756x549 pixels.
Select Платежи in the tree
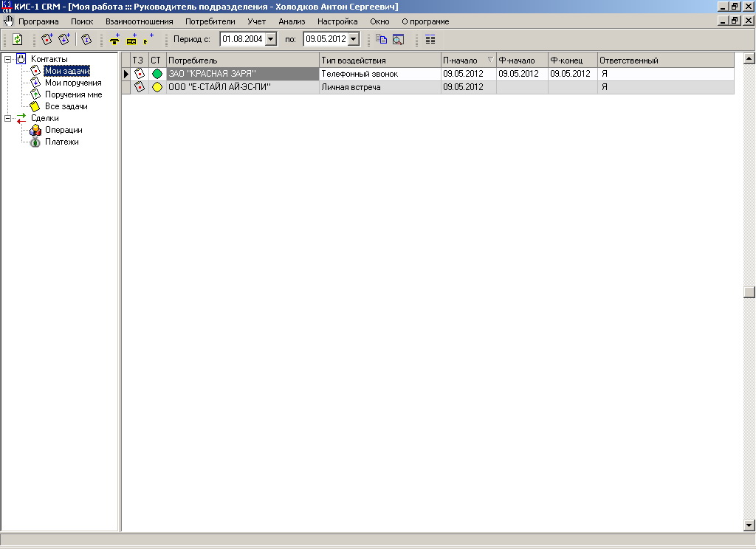(x=62, y=142)
